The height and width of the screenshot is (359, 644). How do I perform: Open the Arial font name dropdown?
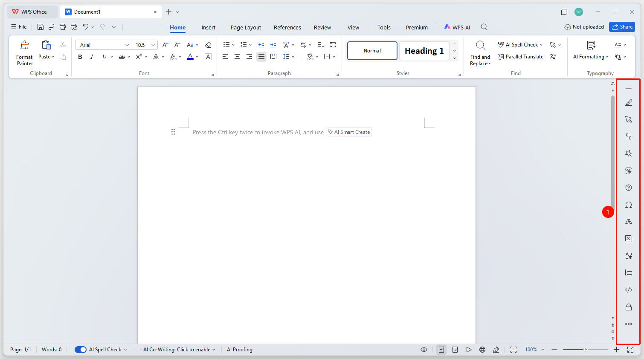click(x=127, y=45)
